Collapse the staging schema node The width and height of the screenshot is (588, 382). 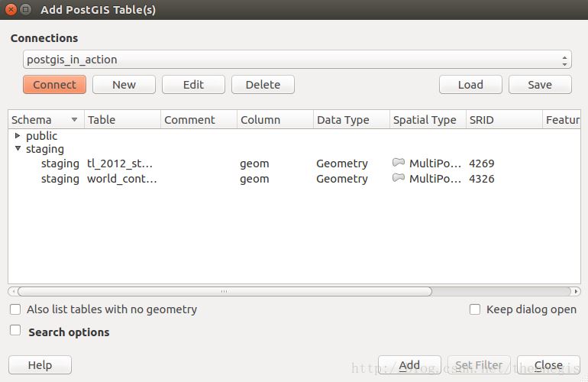[x=18, y=148]
